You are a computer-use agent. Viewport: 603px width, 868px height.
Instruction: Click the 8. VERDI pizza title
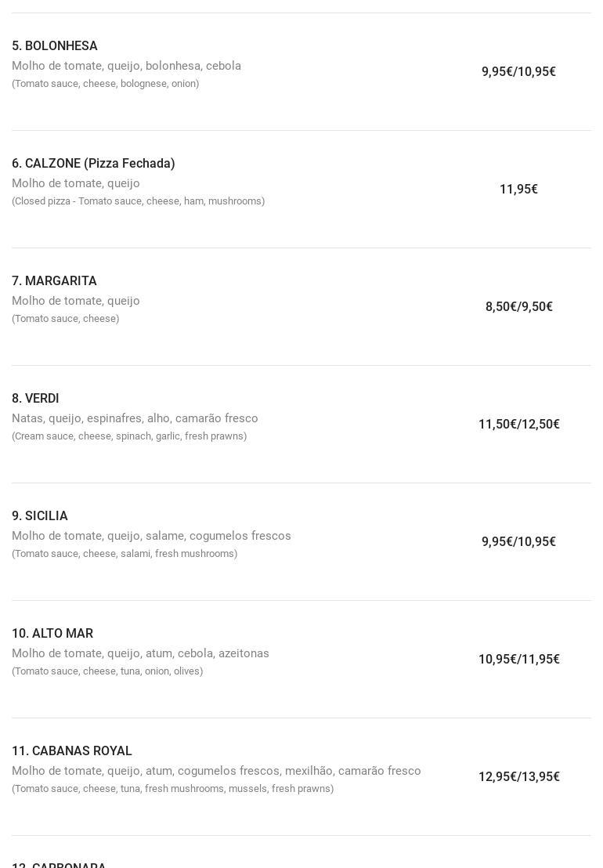tap(35, 399)
